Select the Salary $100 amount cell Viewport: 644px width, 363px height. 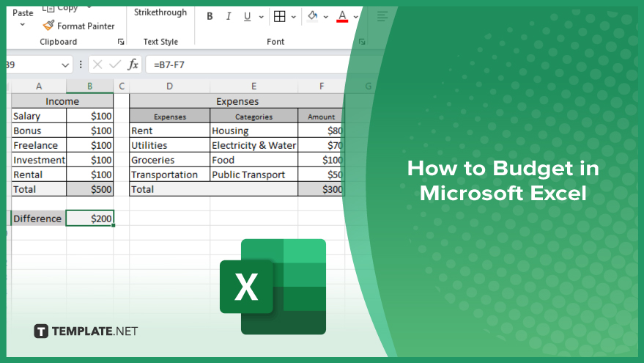click(89, 116)
